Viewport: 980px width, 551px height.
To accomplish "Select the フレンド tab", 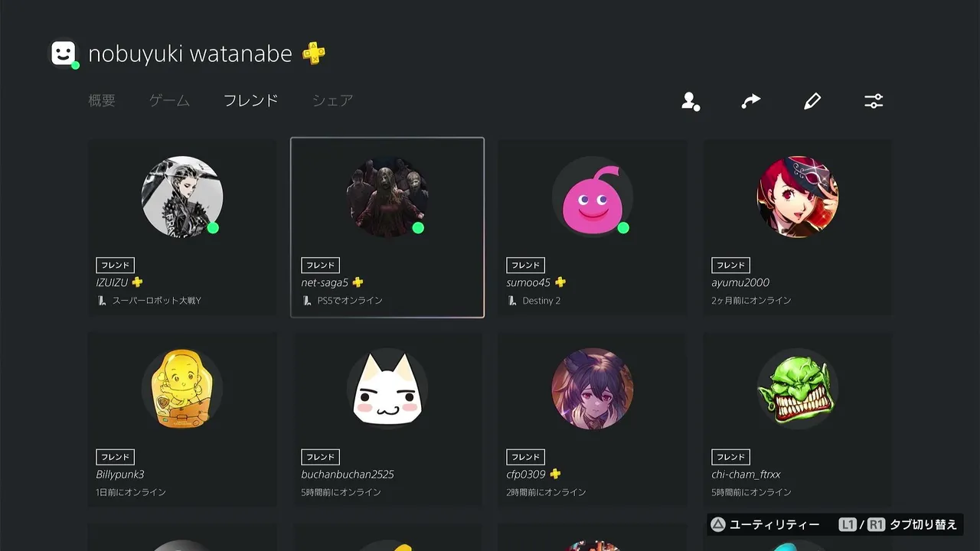I will coord(251,100).
